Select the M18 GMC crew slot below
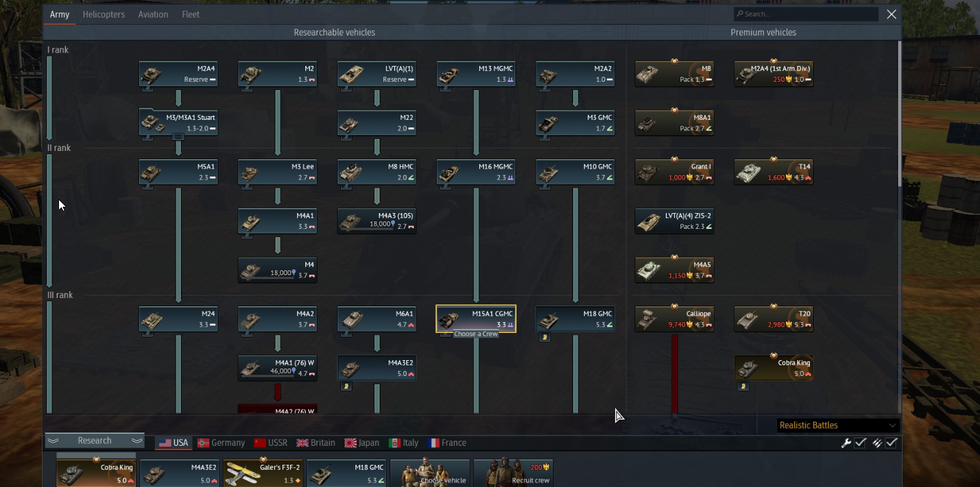 coord(347,473)
